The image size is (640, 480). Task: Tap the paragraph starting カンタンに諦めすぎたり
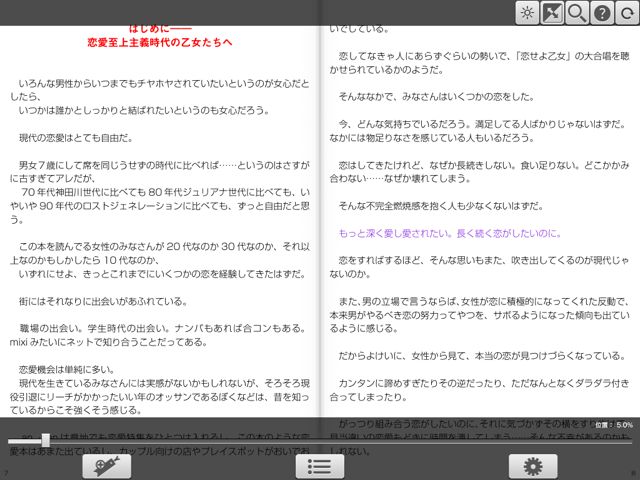(480, 390)
